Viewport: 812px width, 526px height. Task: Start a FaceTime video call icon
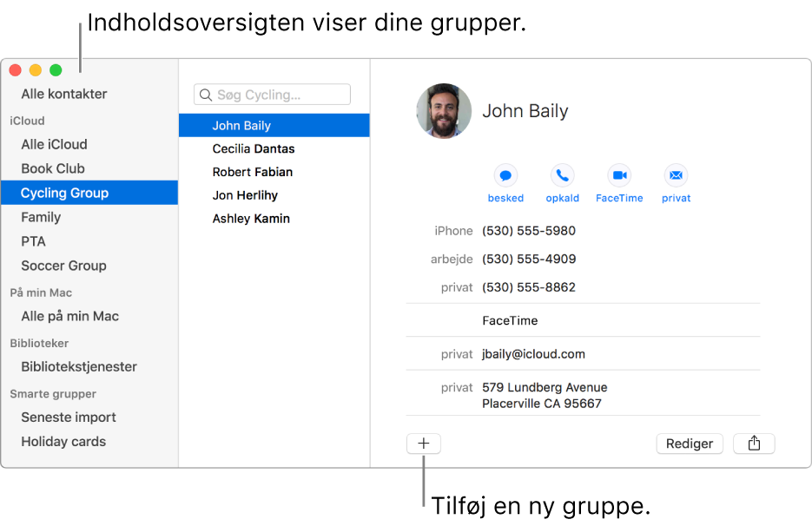619,175
